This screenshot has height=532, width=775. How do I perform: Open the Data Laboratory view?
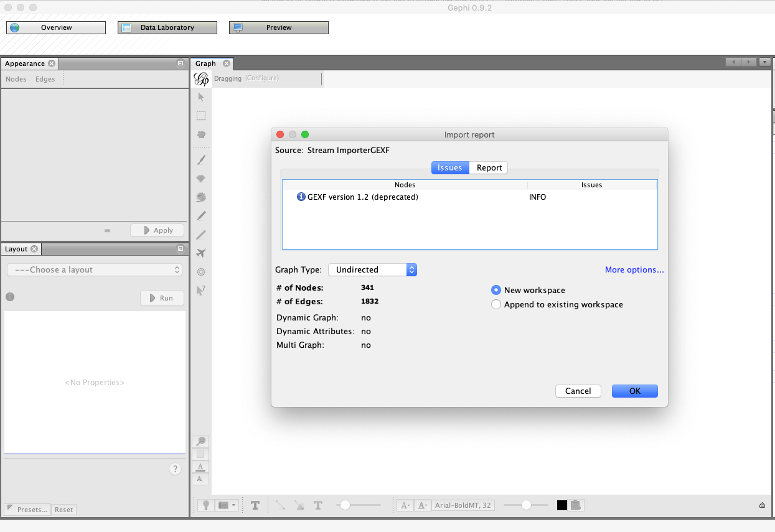pos(167,27)
